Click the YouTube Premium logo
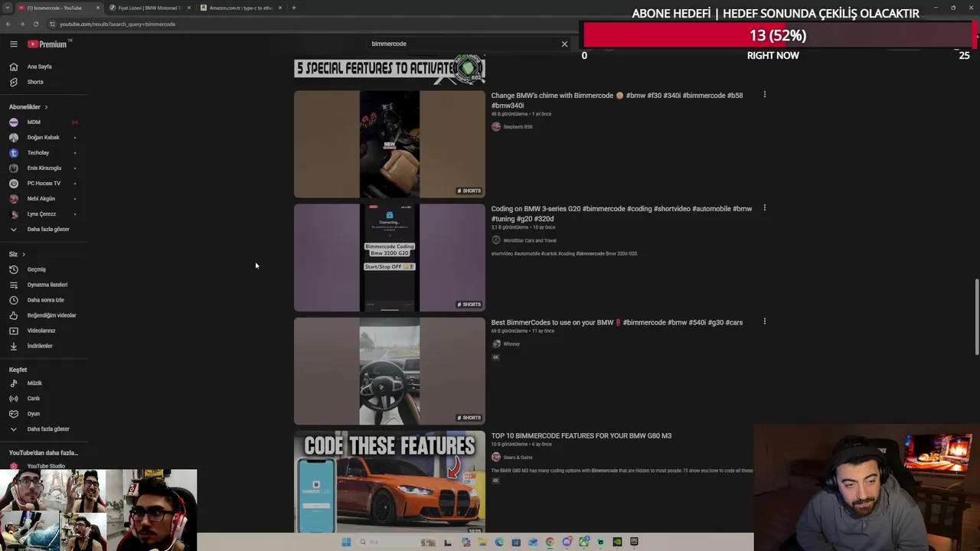 pyautogui.click(x=47, y=44)
